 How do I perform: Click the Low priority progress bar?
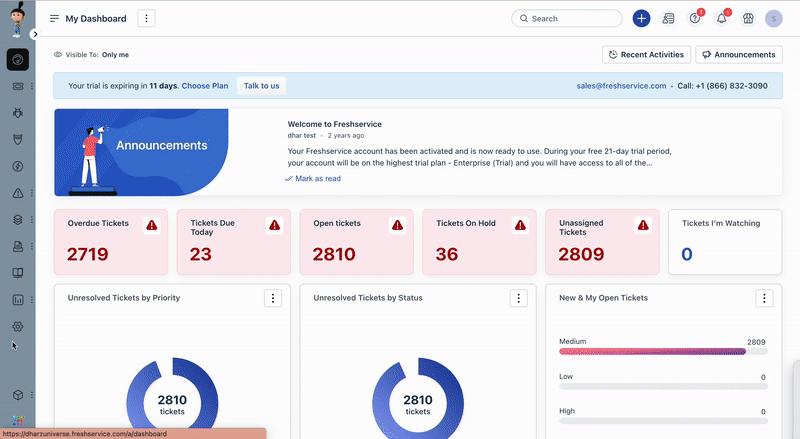pos(663,386)
